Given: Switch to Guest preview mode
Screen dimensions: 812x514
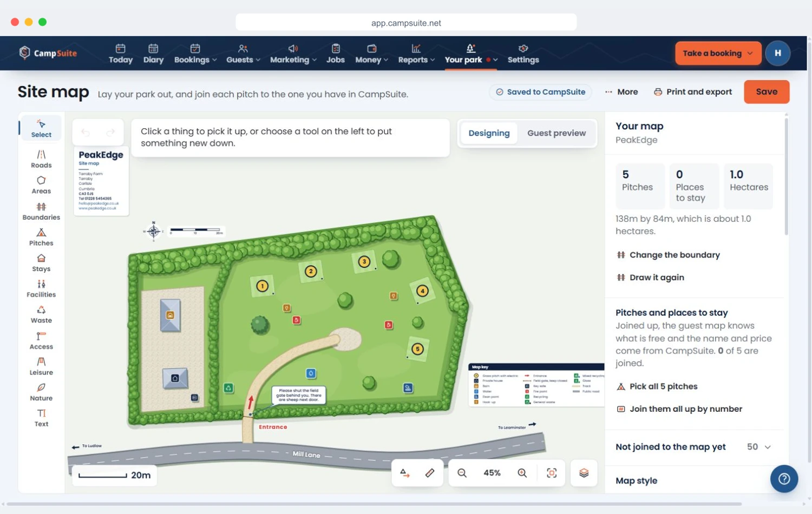Looking at the screenshot, I should 556,133.
